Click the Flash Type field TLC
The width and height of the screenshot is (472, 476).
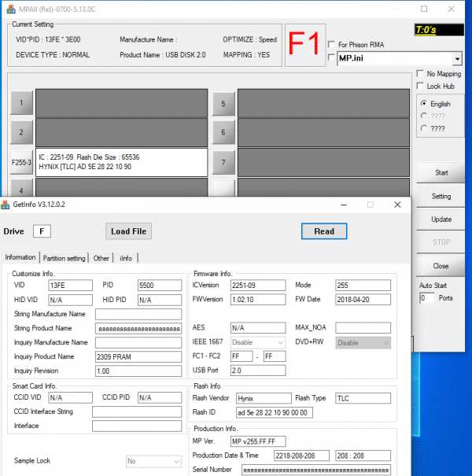coord(363,398)
